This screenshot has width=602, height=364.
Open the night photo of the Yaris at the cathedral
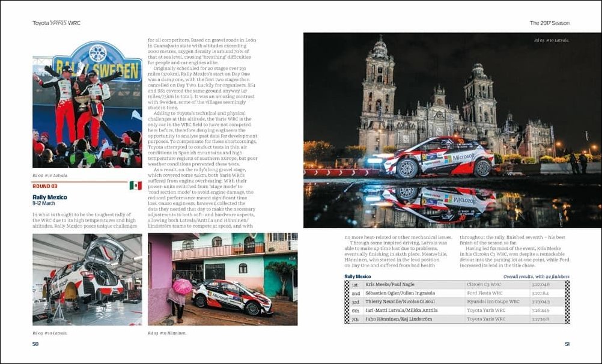pyautogui.click(x=452, y=130)
